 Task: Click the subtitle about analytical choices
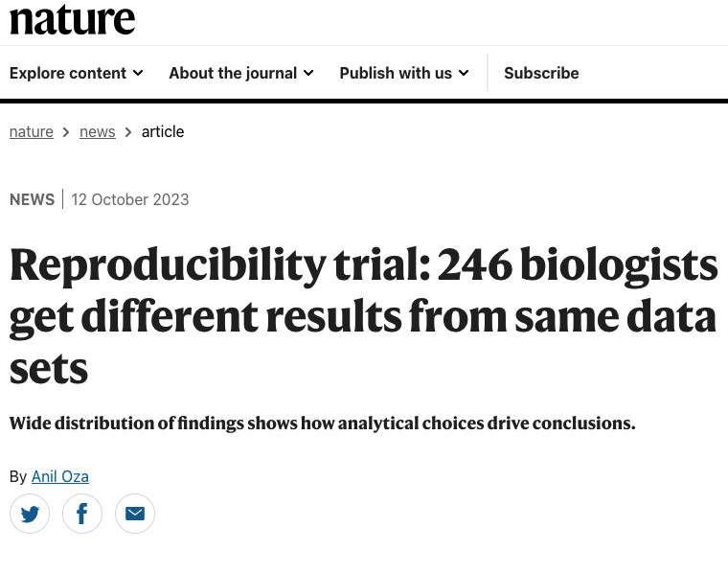(x=322, y=423)
